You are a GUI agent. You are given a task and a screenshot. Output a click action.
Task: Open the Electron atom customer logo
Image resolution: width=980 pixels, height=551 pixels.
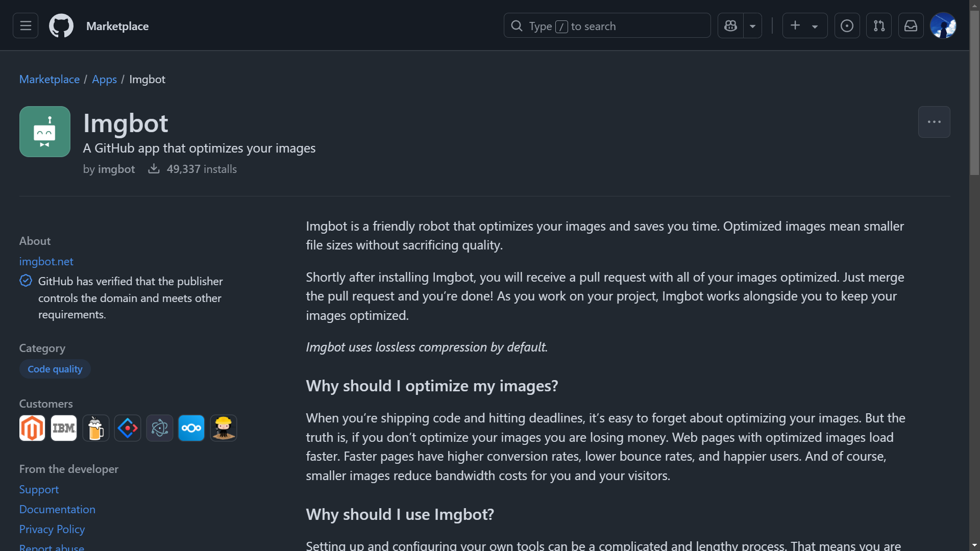coord(160,428)
